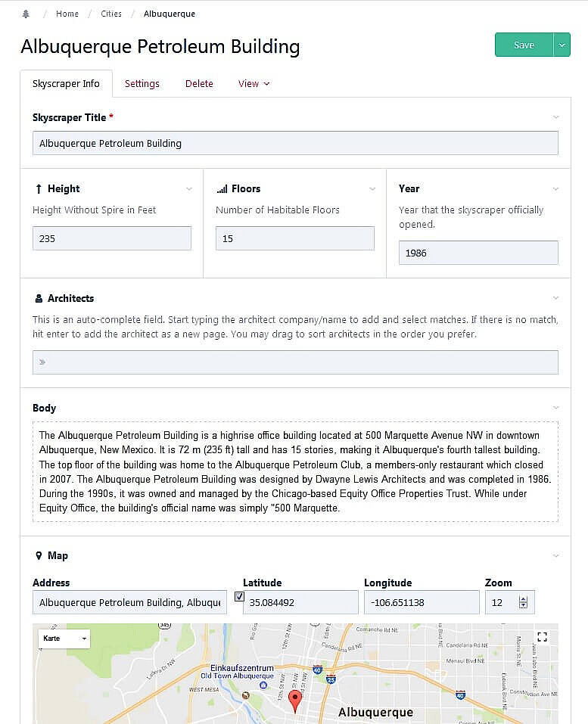Collapse the Skyscraper Title field chevron
Screen dimensions: 588x724
[x=556, y=117]
